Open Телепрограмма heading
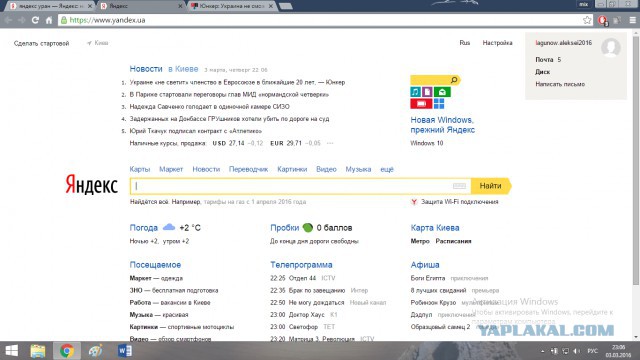This screenshot has width=640, height=360. click(301, 265)
